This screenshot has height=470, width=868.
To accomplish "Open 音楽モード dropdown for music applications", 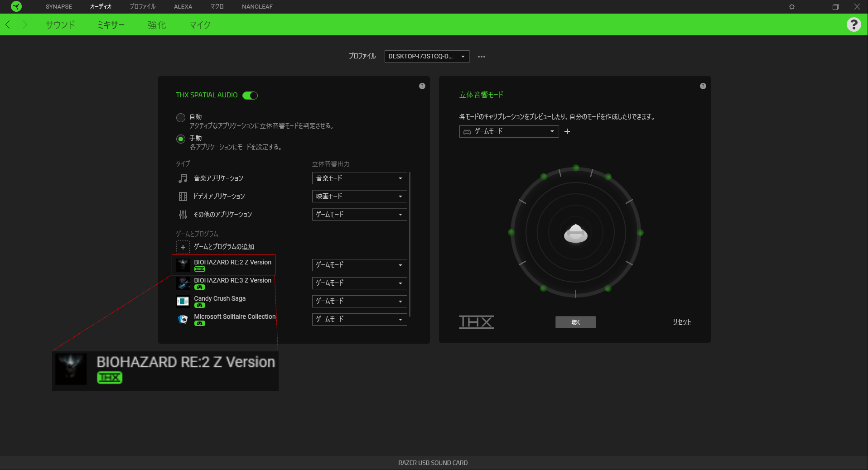I will coord(359,178).
